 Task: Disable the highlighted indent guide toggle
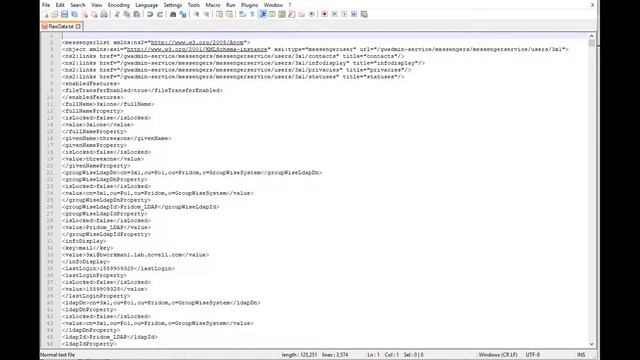coord(262,14)
